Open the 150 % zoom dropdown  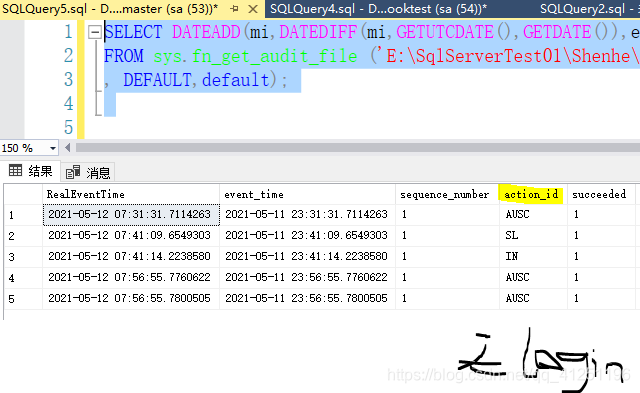tap(53, 148)
